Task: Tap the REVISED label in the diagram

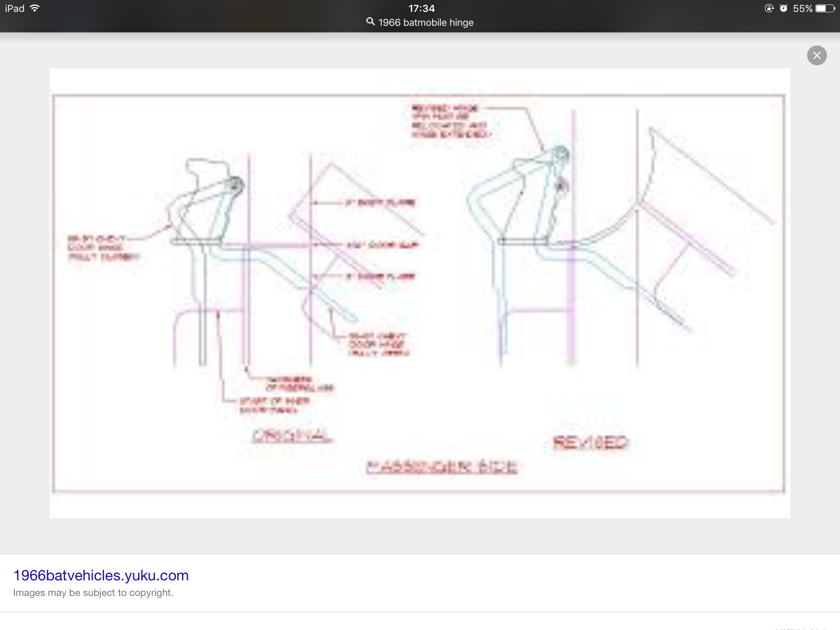Action: point(590,443)
